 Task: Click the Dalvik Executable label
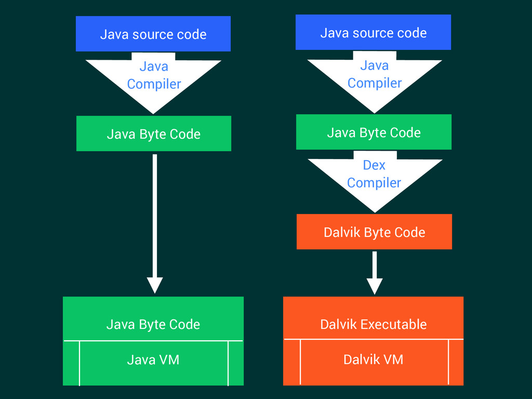[373, 324]
